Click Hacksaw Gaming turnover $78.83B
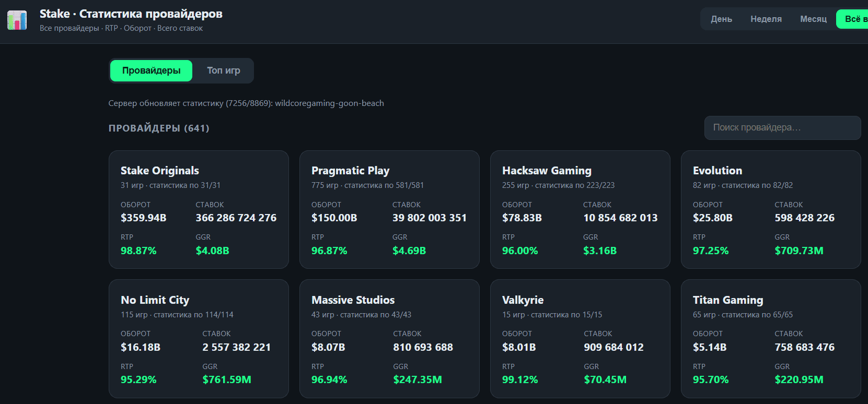868x404 pixels. click(522, 218)
